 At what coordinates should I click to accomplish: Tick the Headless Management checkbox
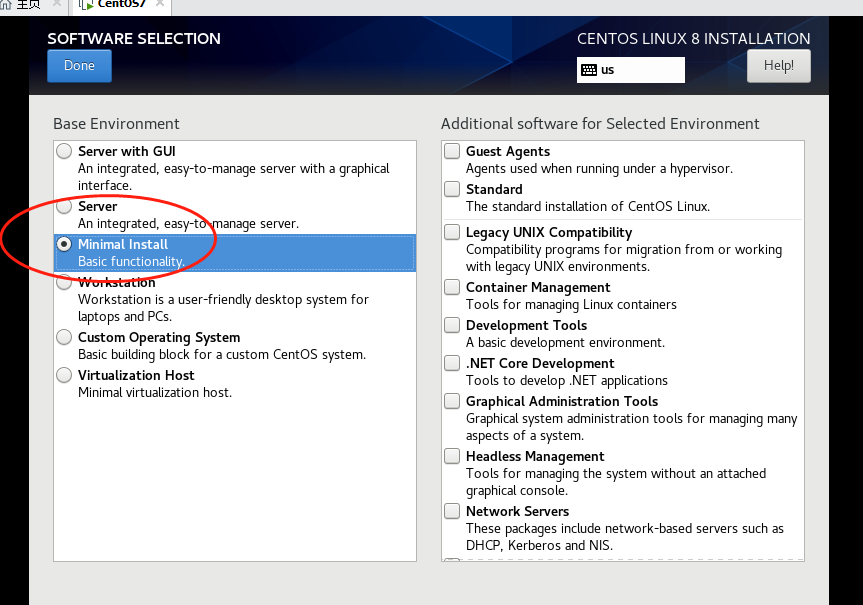(x=452, y=456)
